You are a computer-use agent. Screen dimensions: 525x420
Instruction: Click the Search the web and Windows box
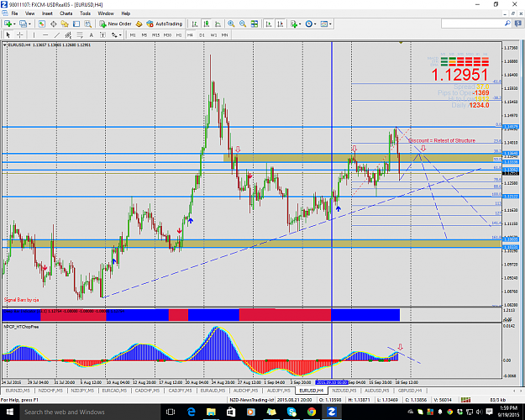point(89,412)
